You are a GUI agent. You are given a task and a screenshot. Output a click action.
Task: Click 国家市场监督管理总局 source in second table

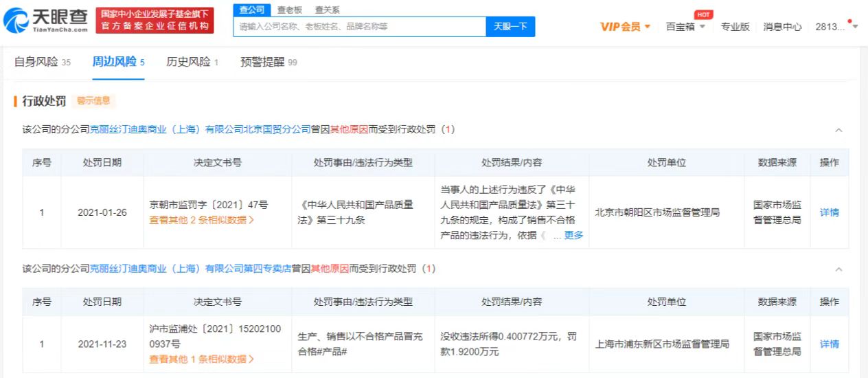777,344
